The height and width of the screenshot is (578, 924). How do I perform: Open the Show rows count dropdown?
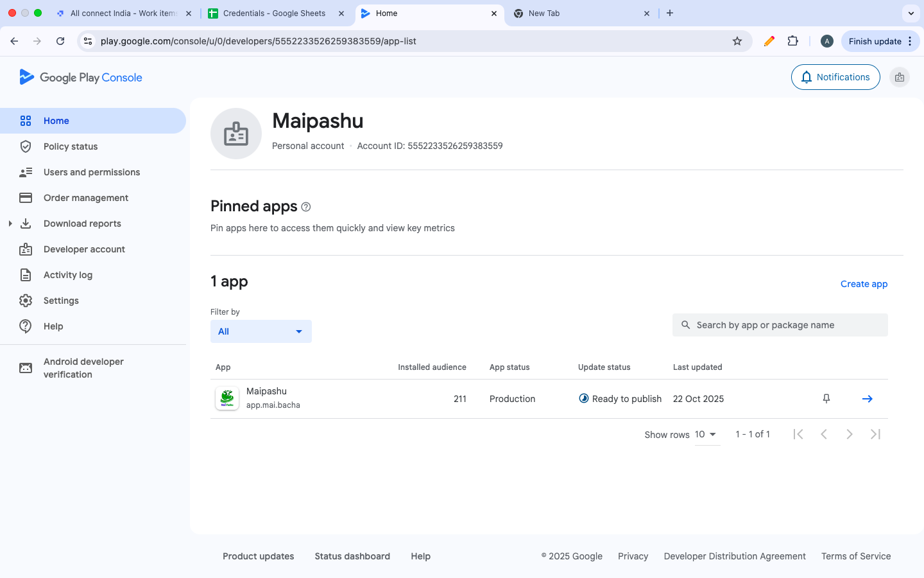click(706, 435)
